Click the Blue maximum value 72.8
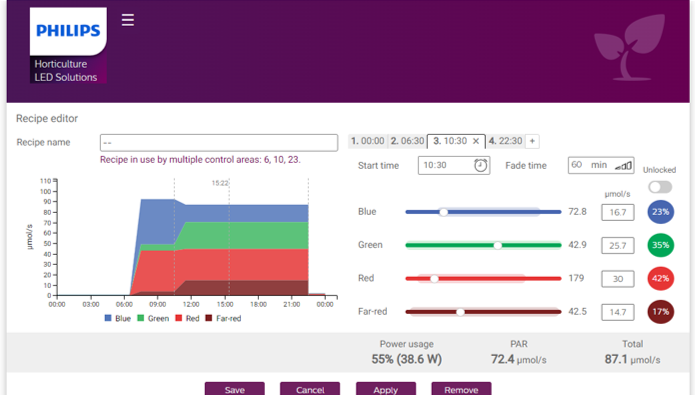The width and height of the screenshot is (695, 395). 577,212
